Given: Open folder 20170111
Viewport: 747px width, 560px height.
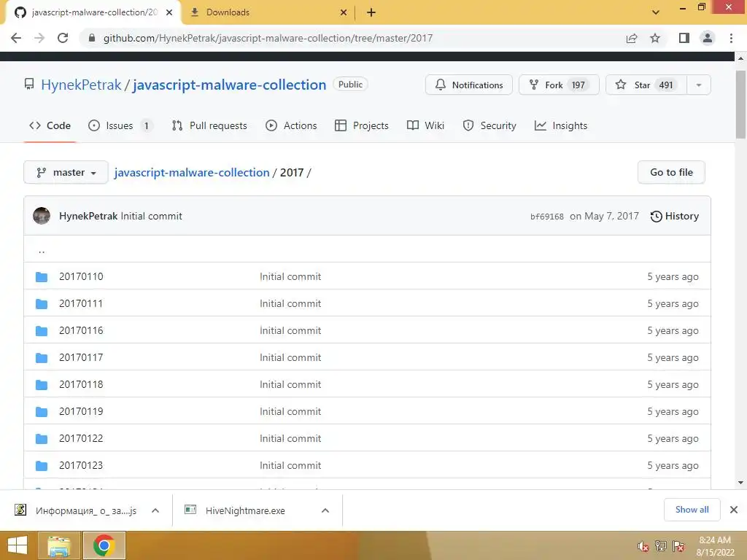Looking at the screenshot, I should tap(81, 304).
